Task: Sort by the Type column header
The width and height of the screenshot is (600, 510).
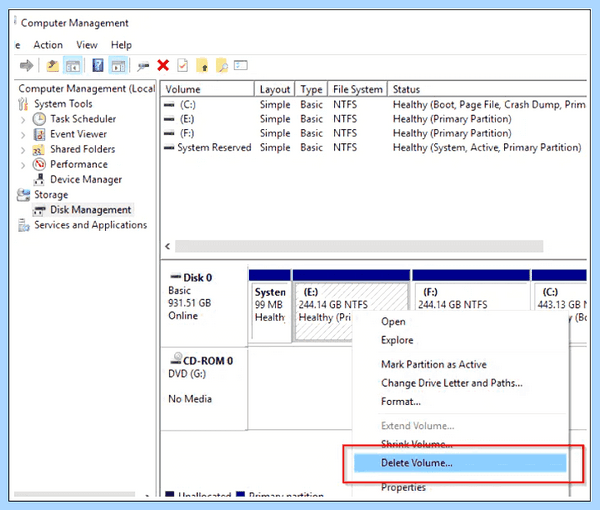Action: pyautogui.click(x=311, y=89)
